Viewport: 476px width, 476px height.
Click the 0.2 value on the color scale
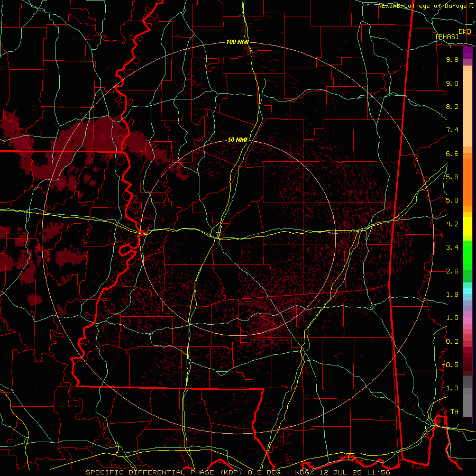[452, 342]
